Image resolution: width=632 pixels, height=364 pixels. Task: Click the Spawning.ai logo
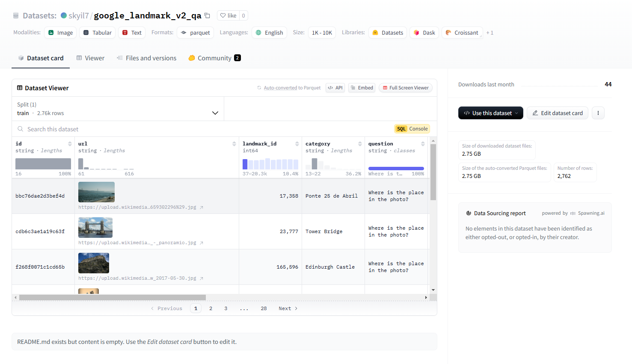(573, 213)
